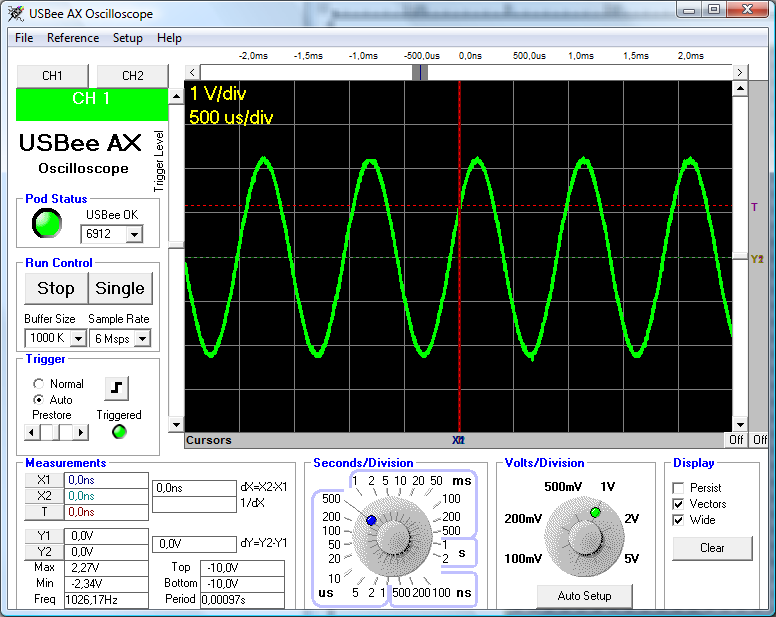Select the Normal trigger radio button
The width and height of the screenshot is (776, 617).
(39, 384)
